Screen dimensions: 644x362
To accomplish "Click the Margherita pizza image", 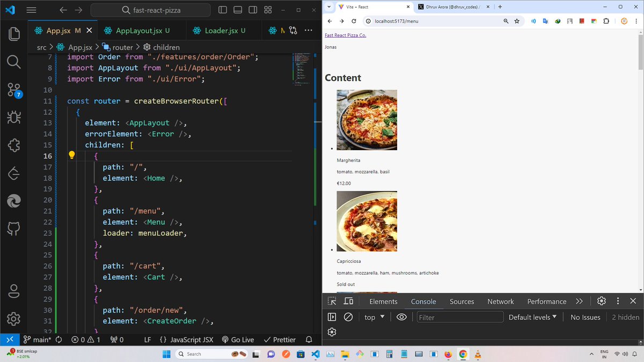I will click(x=367, y=120).
